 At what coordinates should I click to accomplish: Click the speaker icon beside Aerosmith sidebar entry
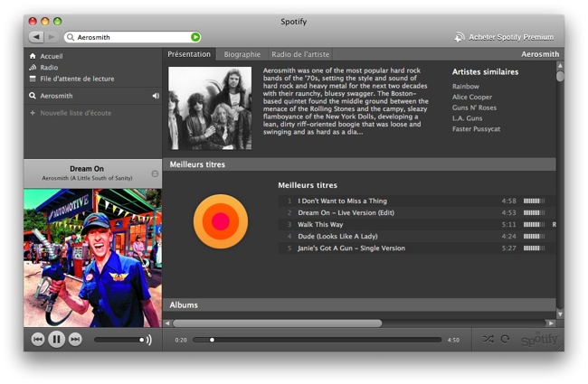click(x=156, y=96)
